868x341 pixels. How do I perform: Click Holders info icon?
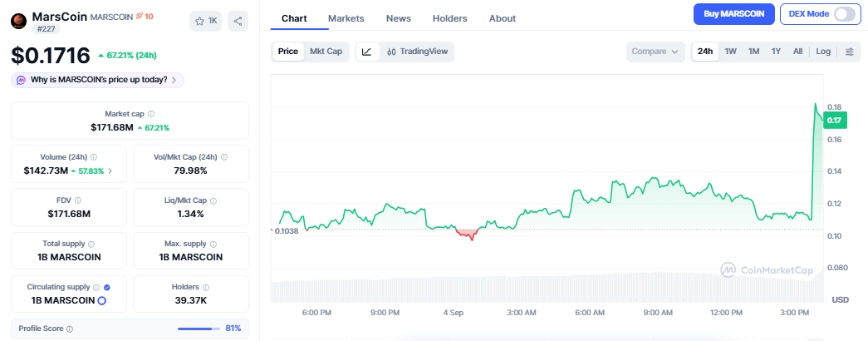(x=206, y=287)
